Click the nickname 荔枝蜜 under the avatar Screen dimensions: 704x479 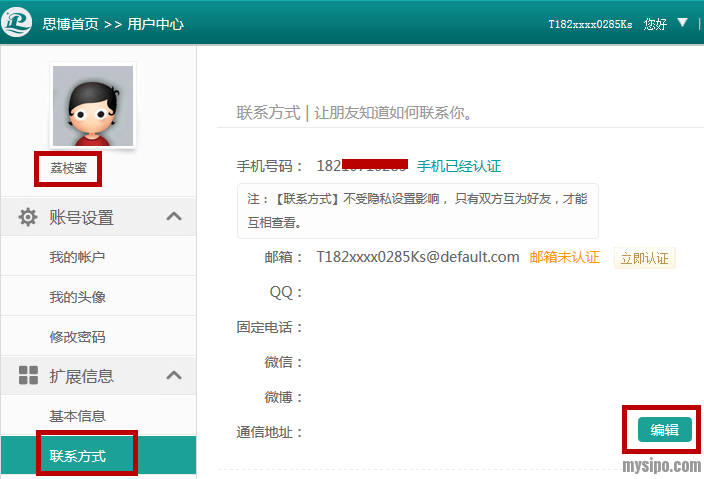69,168
